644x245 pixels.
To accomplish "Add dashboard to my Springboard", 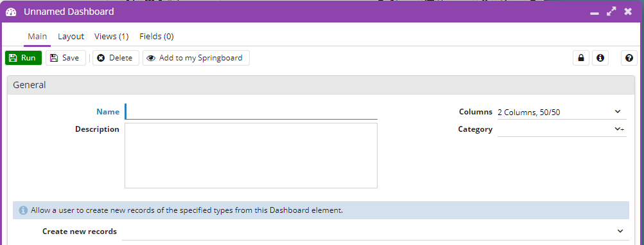I will (x=196, y=58).
